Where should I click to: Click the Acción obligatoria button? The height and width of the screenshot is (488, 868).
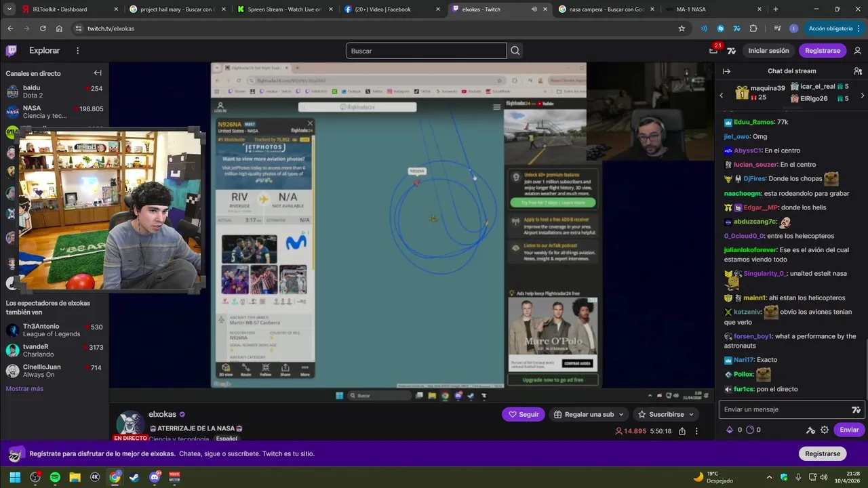tap(830, 28)
